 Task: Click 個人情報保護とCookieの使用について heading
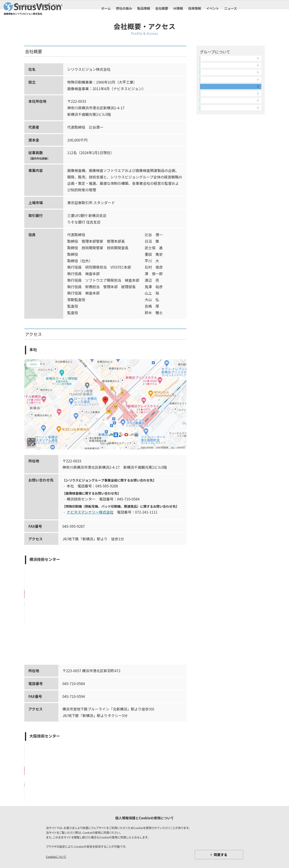click(x=144, y=818)
